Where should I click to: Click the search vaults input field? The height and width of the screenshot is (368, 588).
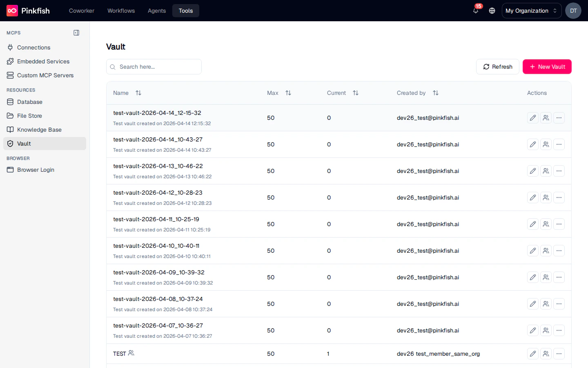(154, 67)
